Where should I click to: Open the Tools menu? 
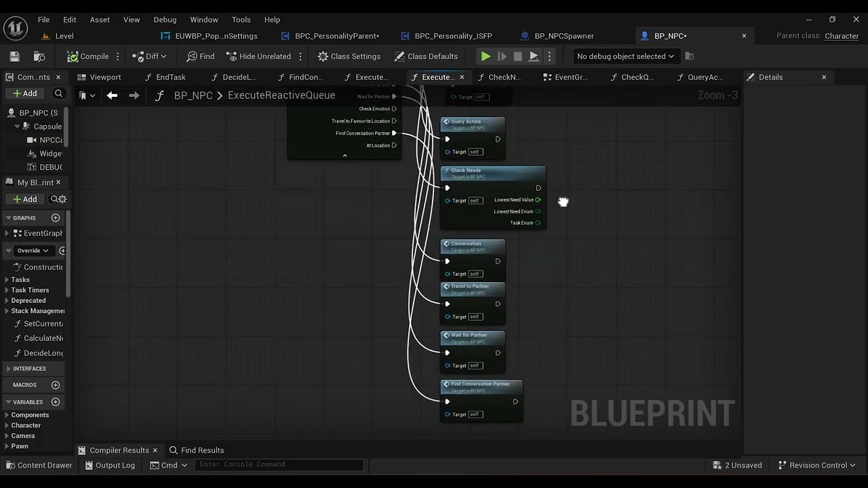[241, 20]
